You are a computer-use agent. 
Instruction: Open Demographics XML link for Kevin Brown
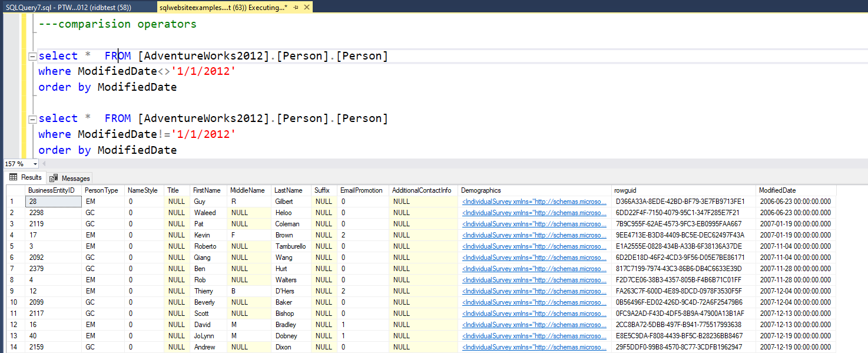pyautogui.click(x=534, y=235)
